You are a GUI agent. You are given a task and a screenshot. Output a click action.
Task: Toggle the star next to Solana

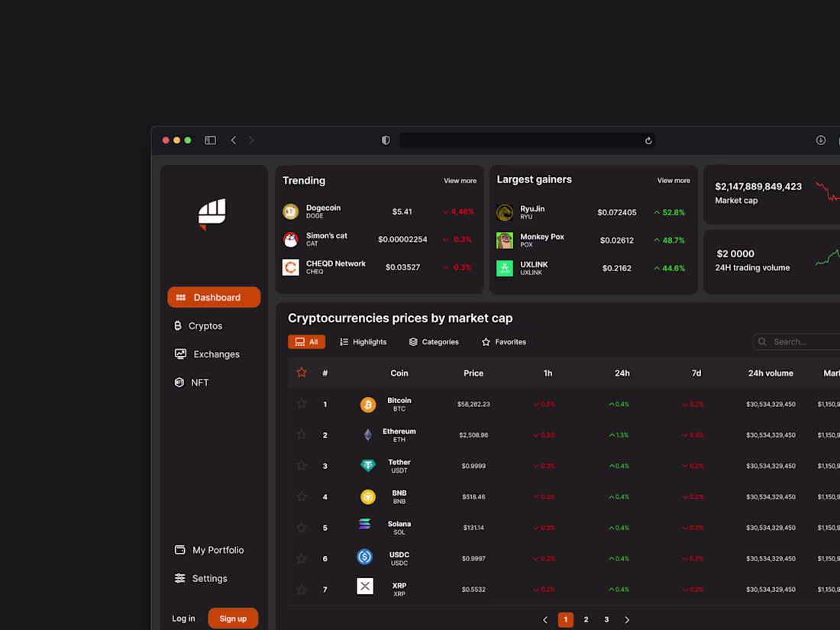301,527
